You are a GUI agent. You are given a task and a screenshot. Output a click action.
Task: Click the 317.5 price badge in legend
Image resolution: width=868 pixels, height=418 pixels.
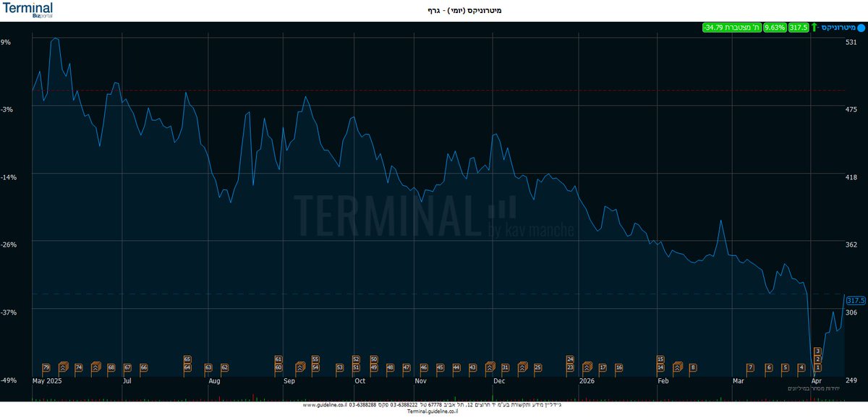tap(799, 27)
